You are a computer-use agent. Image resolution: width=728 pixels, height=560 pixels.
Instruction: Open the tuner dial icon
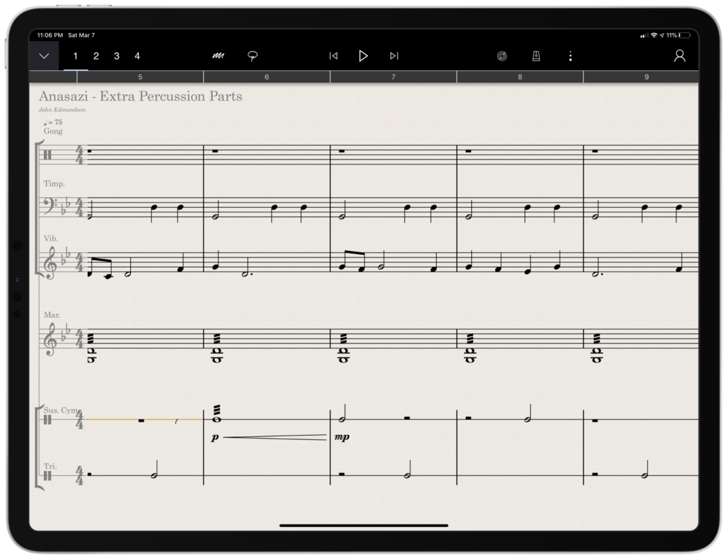coord(502,56)
